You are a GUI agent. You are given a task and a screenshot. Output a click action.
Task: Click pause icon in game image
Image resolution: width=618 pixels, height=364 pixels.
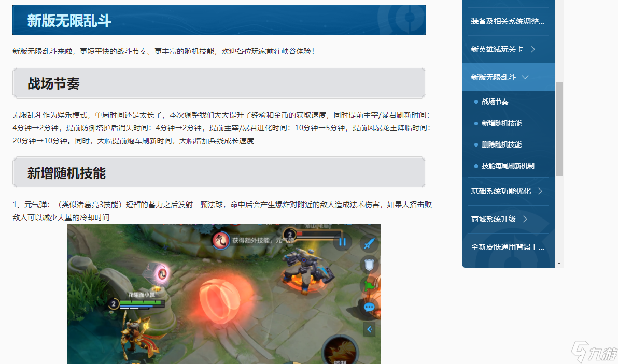click(x=342, y=242)
